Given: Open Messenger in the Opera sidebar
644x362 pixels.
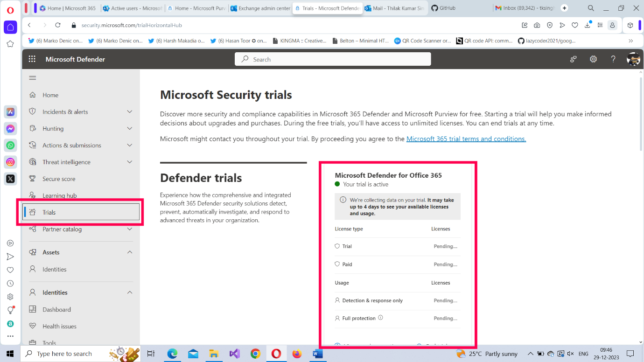Looking at the screenshot, I should (x=10, y=129).
